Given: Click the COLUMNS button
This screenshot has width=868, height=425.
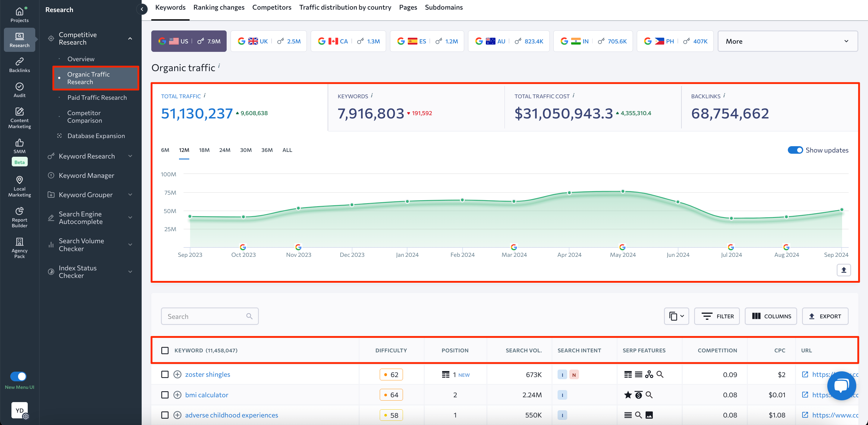Looking at the screenshot, I should coord(771,316).
